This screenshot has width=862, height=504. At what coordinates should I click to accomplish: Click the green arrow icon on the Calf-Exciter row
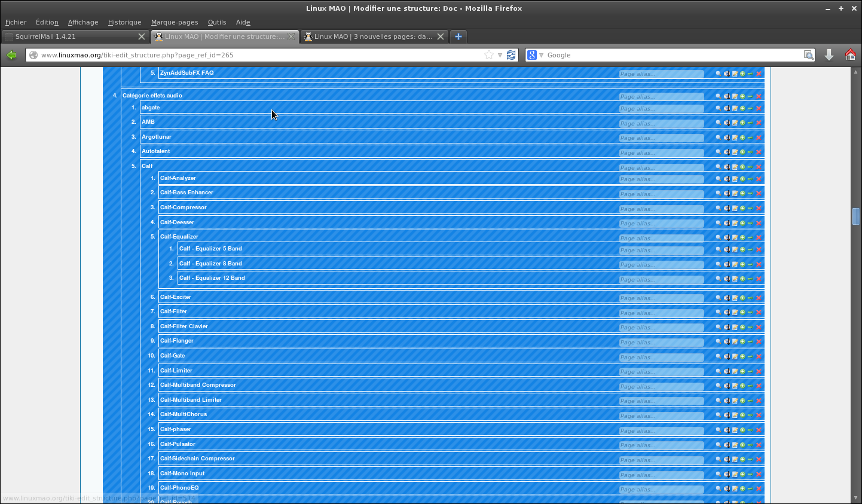[x=750, y=298]
